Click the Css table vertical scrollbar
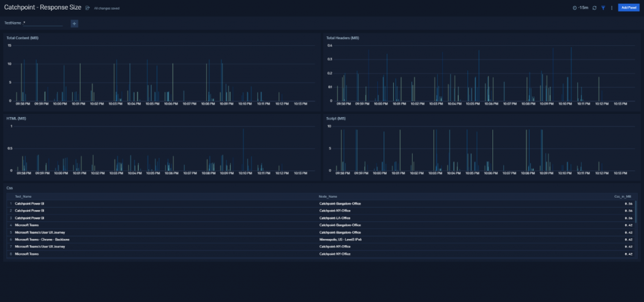The image size is (644, 302). pos(636,211)
